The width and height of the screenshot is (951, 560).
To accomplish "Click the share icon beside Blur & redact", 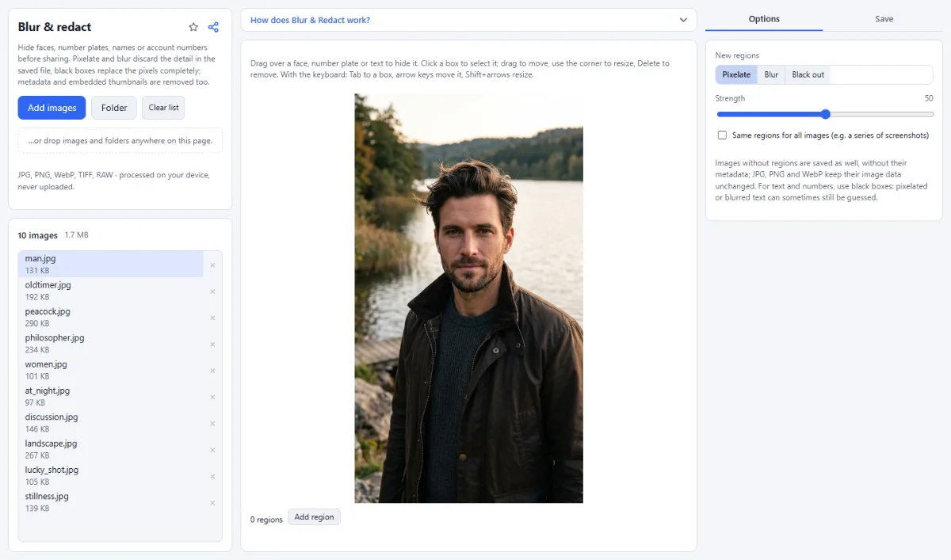I will click(x=213, y=27).
